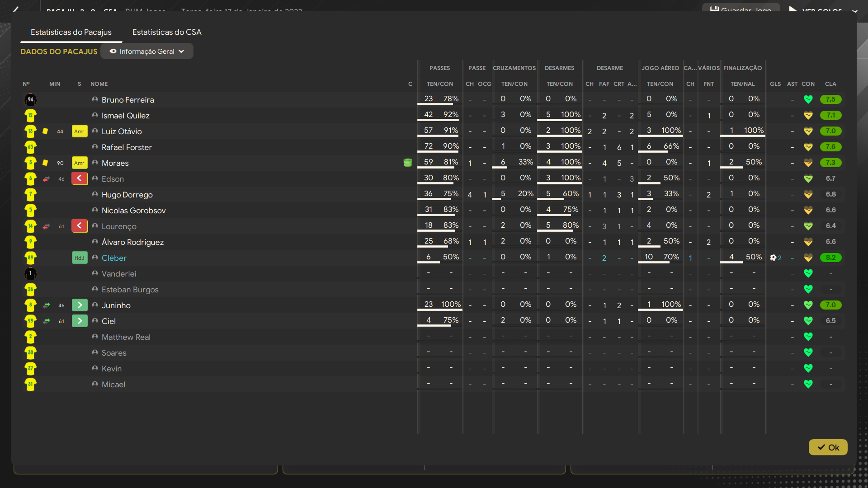Image resolution: width=868 pixels, height=488 pixels.
Task: Click Rafael Forster's 7.6 rating badge
Action: pos(831,147)
